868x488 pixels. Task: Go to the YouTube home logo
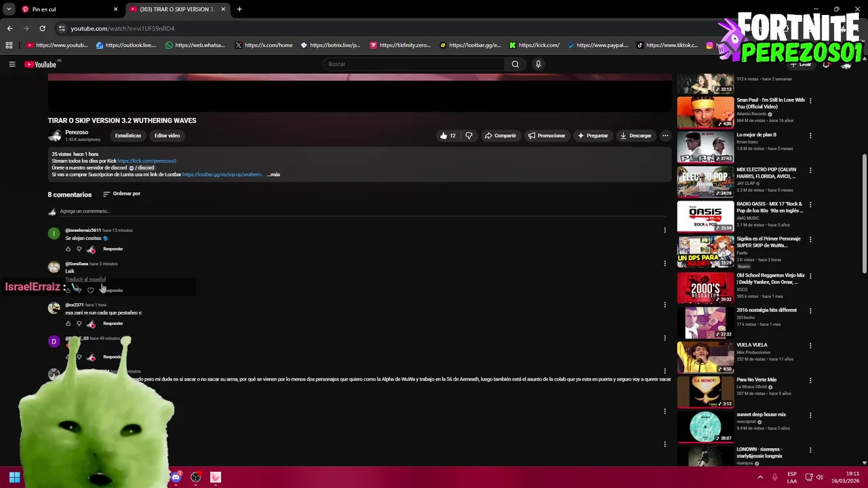tap(41, 64)
